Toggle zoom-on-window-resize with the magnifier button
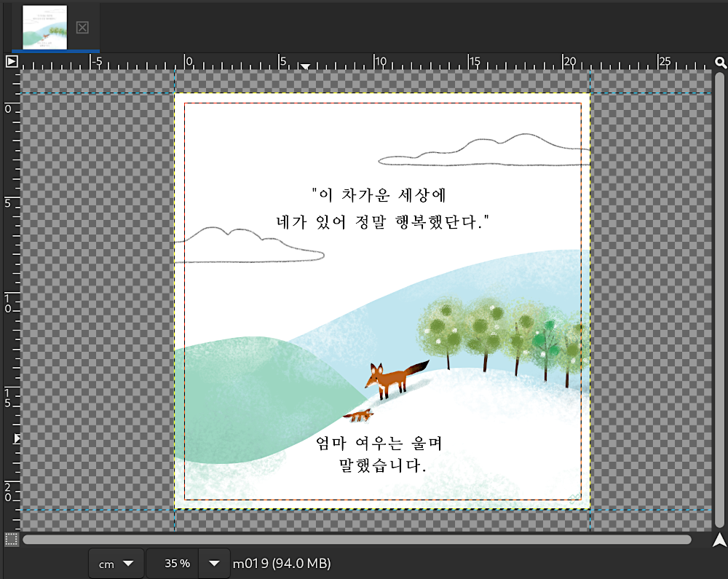The width and height of the screenshot is (728, 579). (x=720, y=63)
